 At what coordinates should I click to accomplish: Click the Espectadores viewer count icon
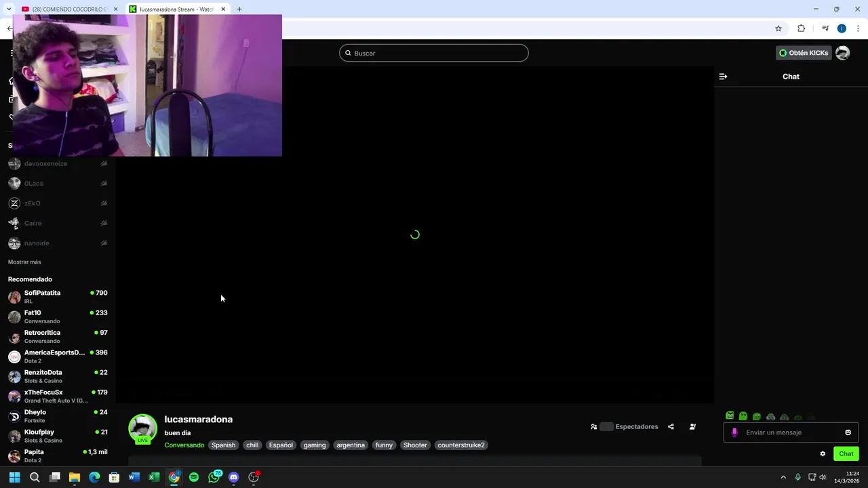pos(594,427)
